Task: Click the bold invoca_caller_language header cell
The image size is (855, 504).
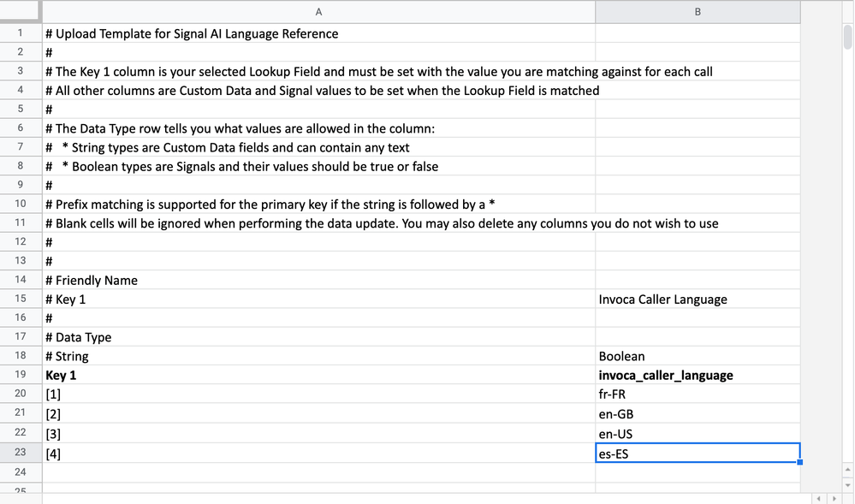Action: click(698, 376)
